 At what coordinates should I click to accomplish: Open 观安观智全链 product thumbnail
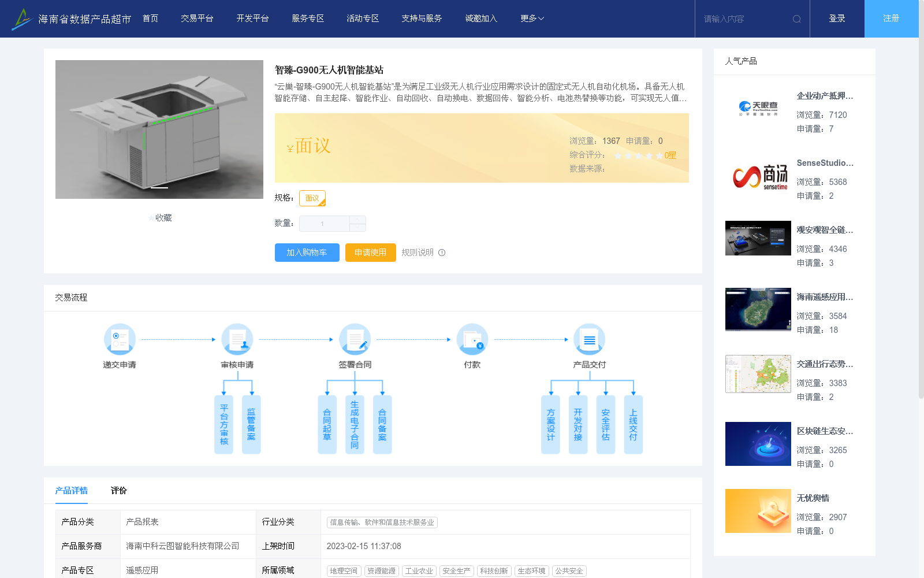[x=758, y=238]
